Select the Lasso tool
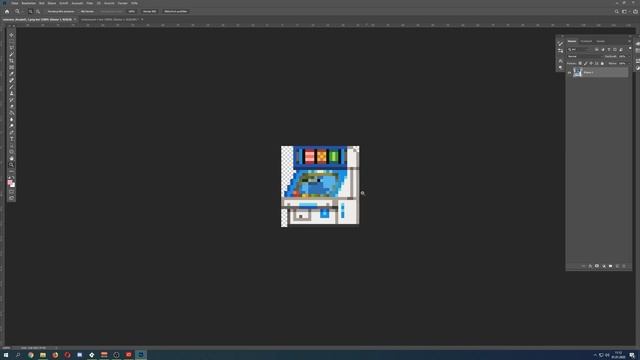Image resolution: width=640 pixels, height=360 pixels. pos(11,48)
